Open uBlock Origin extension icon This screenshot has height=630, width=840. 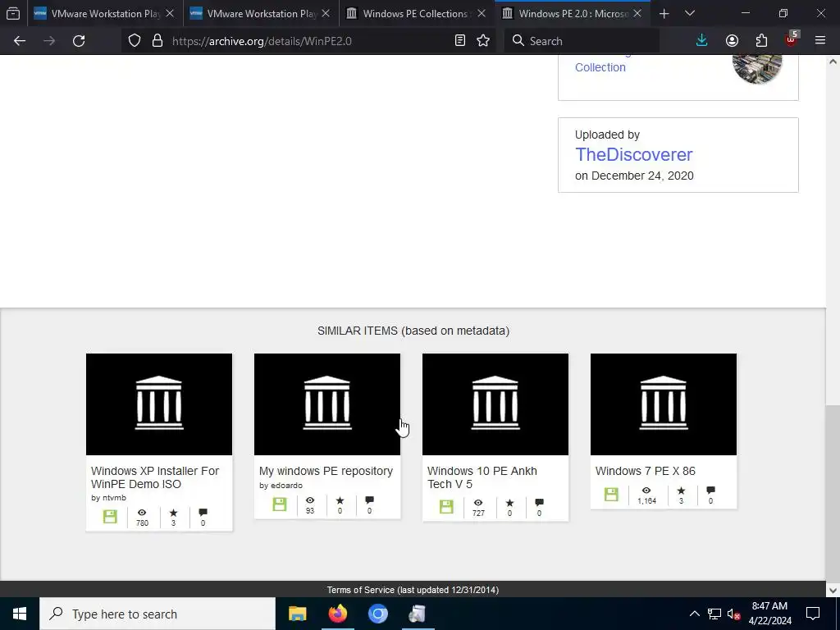click(792, 40)
